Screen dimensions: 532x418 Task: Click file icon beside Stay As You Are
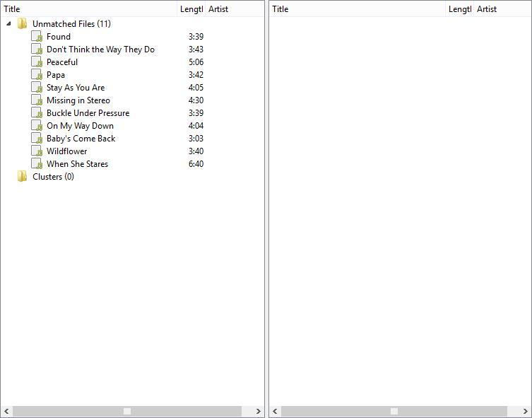click(x=37, y=87)
